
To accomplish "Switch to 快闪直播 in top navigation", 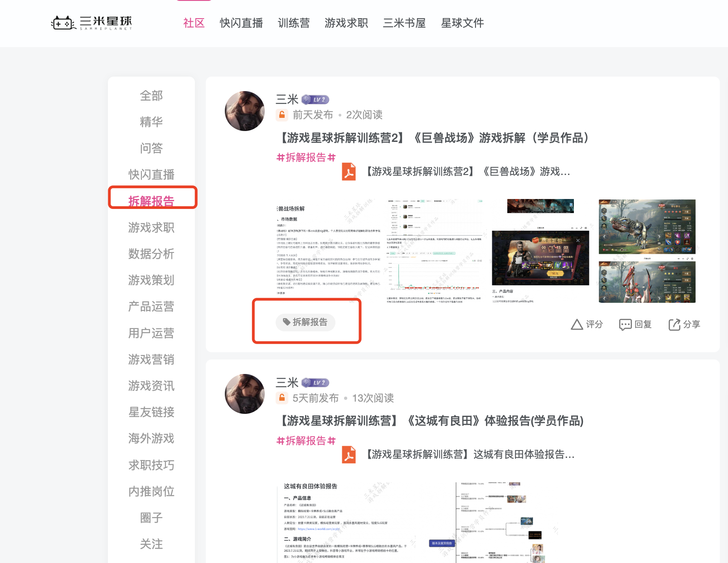I will 241,23.
